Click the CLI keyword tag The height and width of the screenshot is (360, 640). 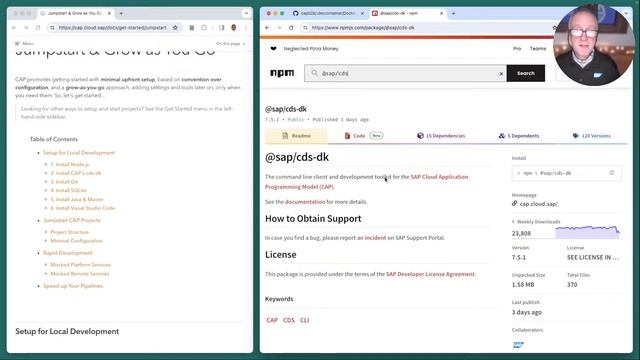pos(304,320)
